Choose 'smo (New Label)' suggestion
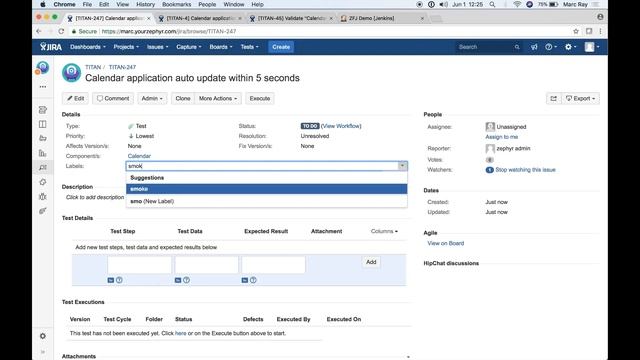640x360 pixels. click(x=267, y=201)
